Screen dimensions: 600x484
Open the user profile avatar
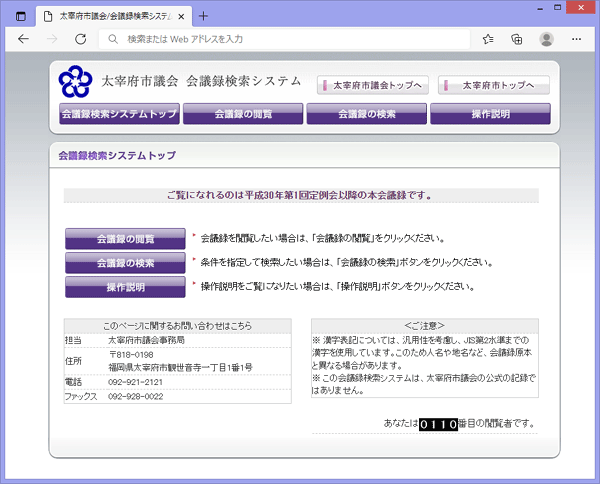pyautogui.click(x=546, y=39)
